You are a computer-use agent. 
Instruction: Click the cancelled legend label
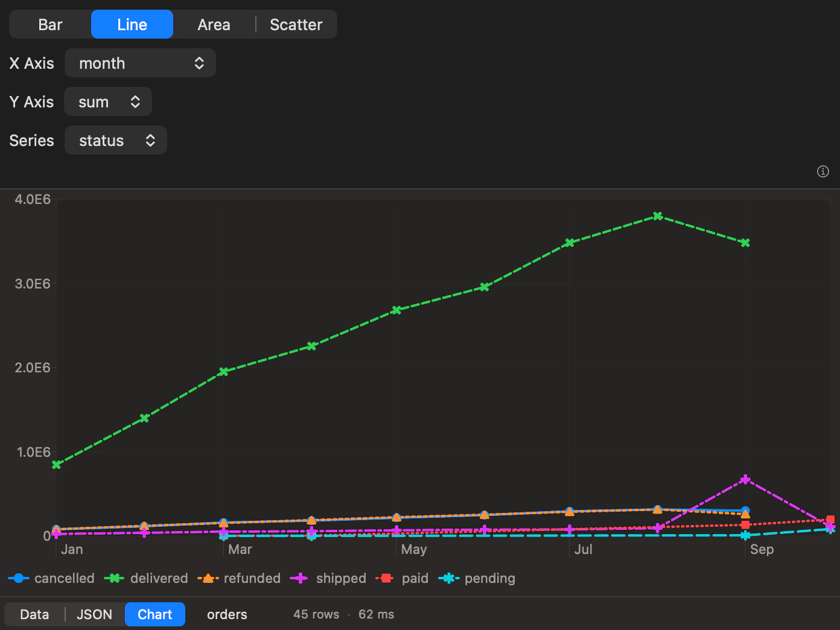65,578
